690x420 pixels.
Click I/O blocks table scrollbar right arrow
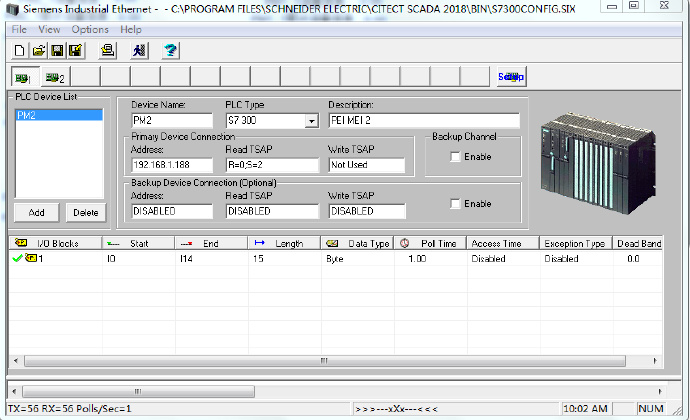tap(655, 361)
